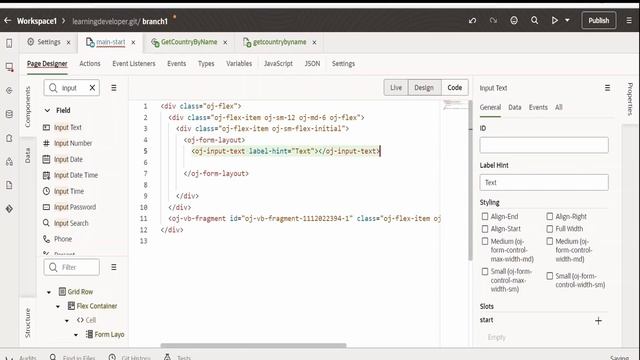Open the Web Applications navigator icon

[9, 67]
